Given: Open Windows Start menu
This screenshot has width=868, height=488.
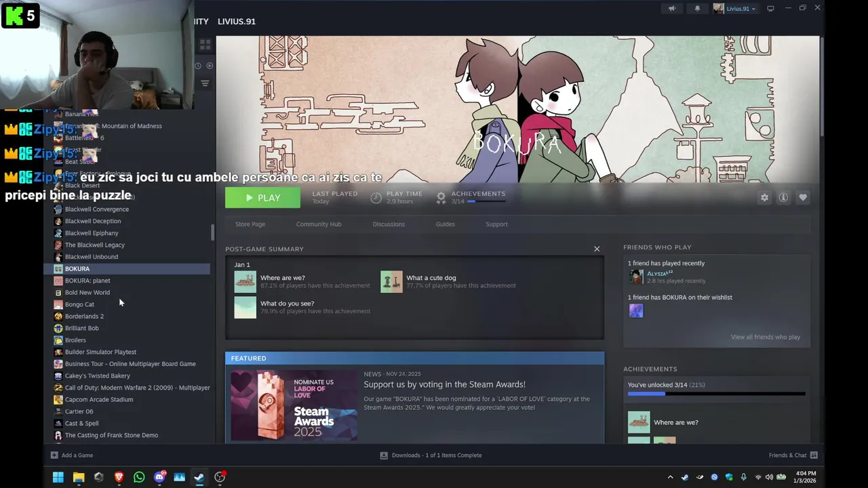Looking at the screenshot, I should pos(58,477).
